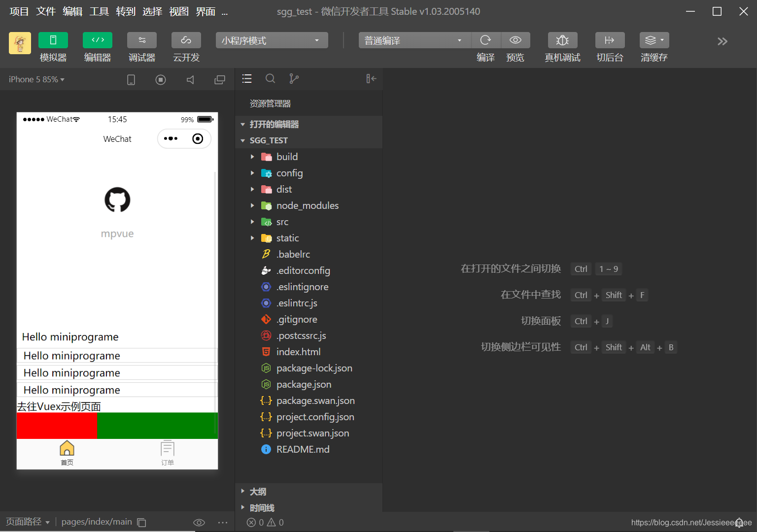
Task: Click the user avatar icon
Action: tap(20, 43)
